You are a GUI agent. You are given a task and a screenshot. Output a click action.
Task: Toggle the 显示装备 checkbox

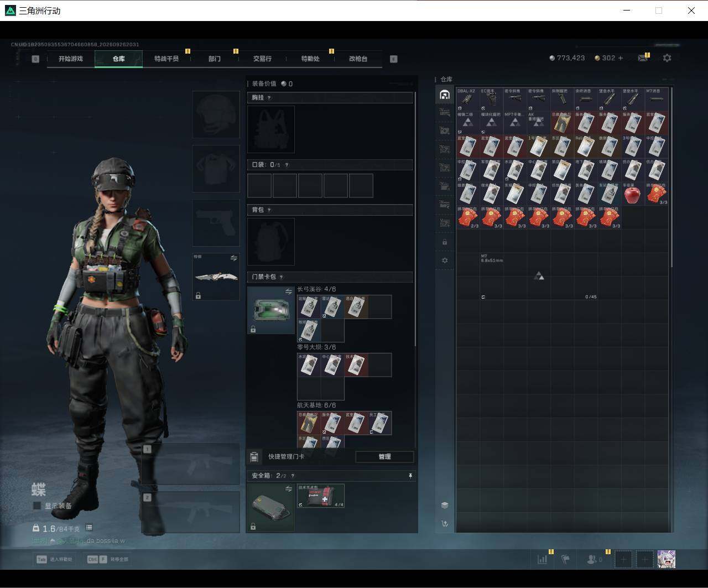37,506
